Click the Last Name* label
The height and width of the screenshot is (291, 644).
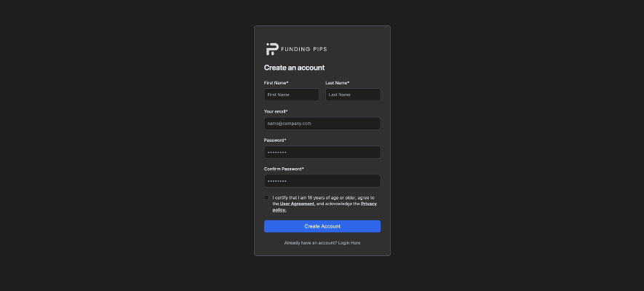click(338, 83)
